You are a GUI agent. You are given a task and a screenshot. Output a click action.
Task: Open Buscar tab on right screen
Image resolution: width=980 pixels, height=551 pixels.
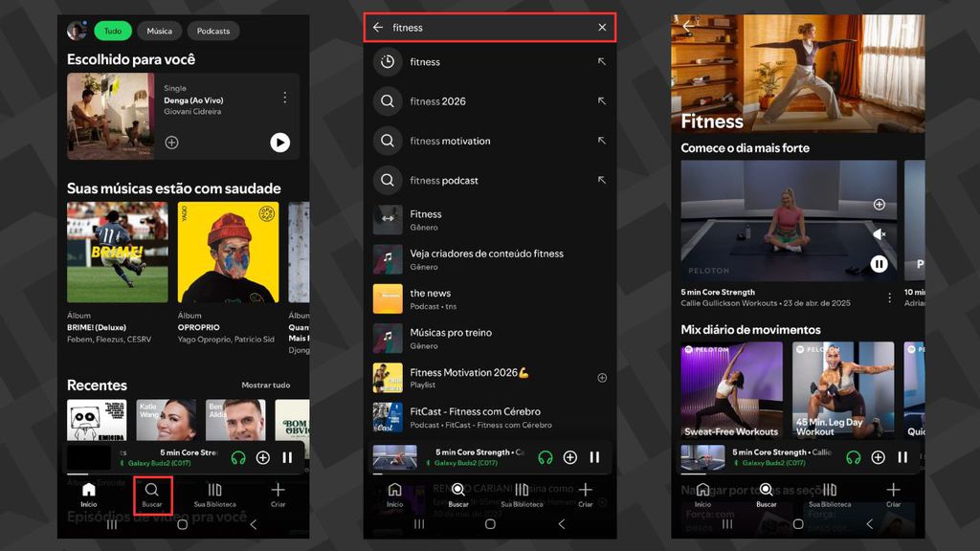(x=767, y=495)
